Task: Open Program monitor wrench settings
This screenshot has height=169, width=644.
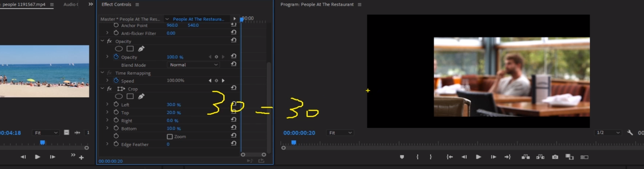Action: 630,133
